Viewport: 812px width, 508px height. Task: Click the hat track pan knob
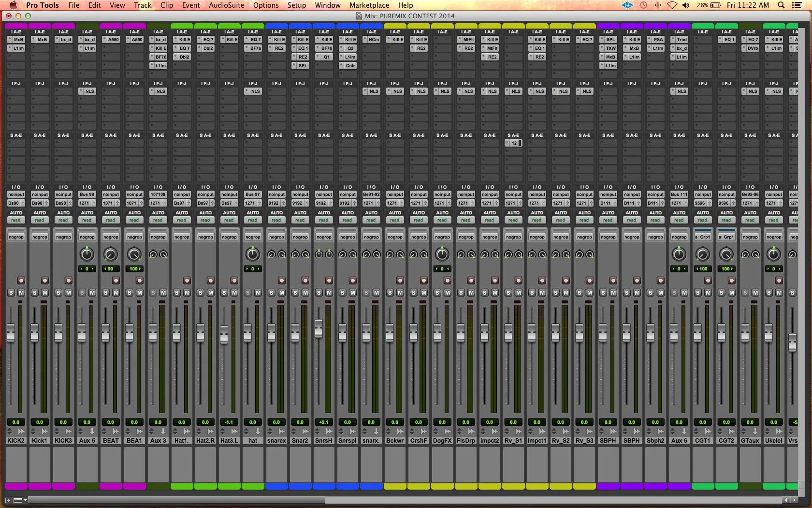coord(253,254)
